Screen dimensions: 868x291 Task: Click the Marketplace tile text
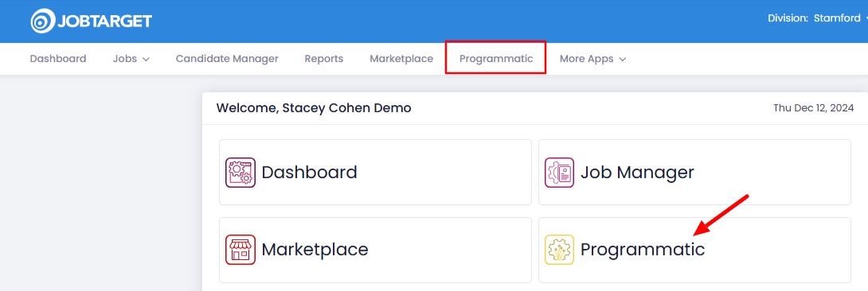[315, 250]
